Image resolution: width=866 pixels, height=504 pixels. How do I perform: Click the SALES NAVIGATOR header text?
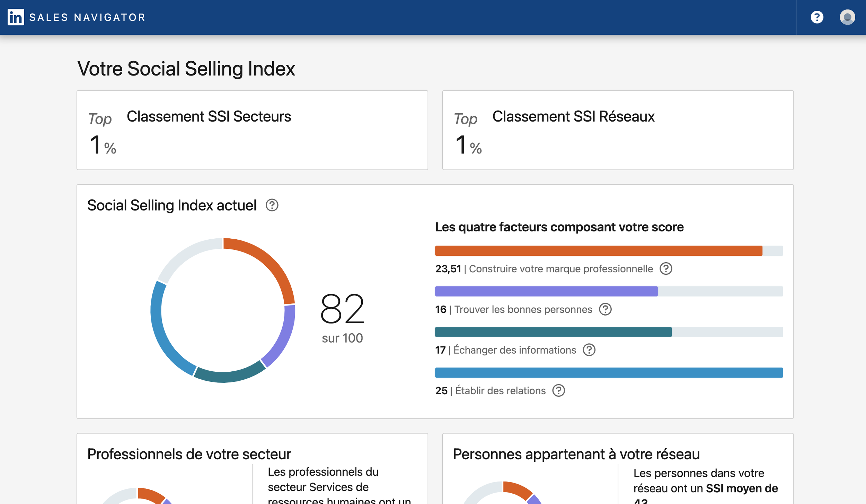coord(87,17)
